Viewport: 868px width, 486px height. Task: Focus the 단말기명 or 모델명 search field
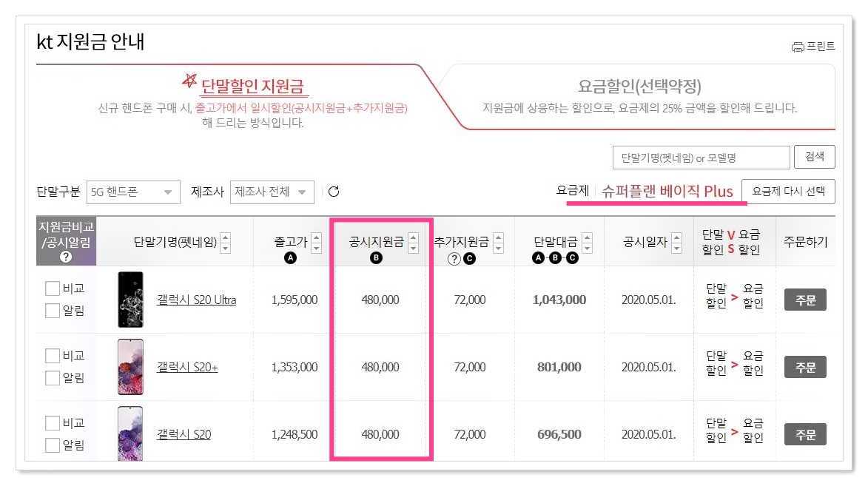coord(701,158)
